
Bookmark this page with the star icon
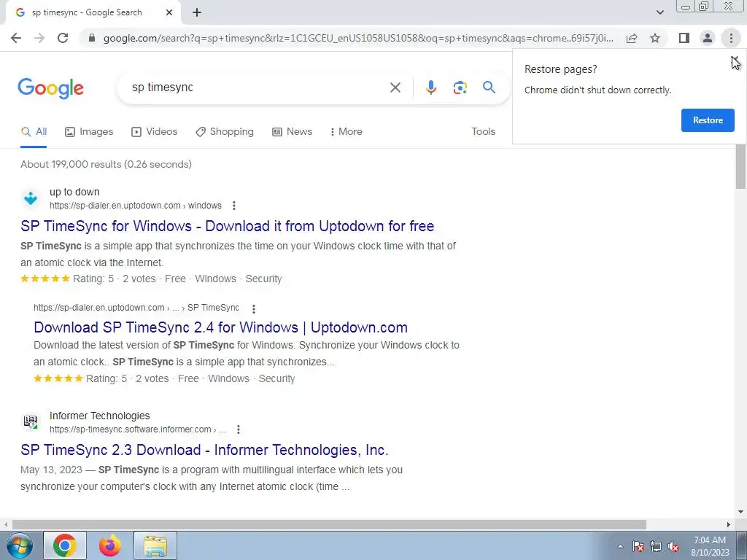point(655,38)
